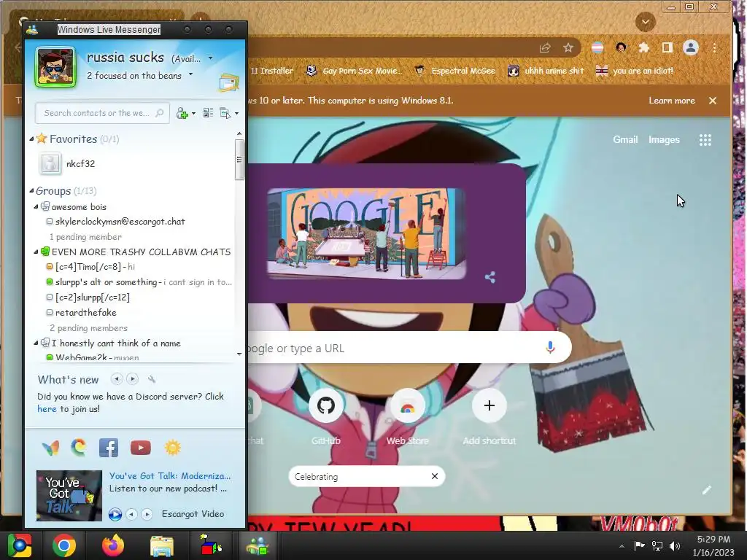Open the availability status dropdown
This screenshot has width=747, height=560.
point(211,58)
